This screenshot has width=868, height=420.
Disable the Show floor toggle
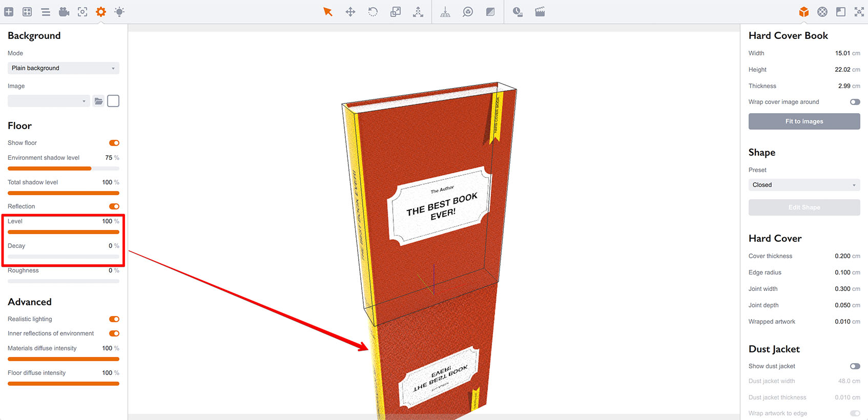click(x=114, y=143)
